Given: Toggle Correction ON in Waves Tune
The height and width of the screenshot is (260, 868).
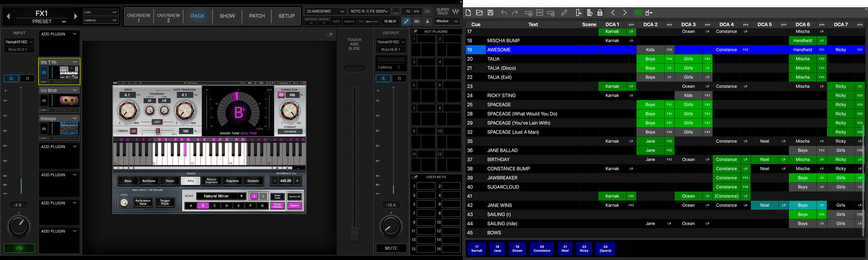Looking at the screenshot, I should 281,95.
